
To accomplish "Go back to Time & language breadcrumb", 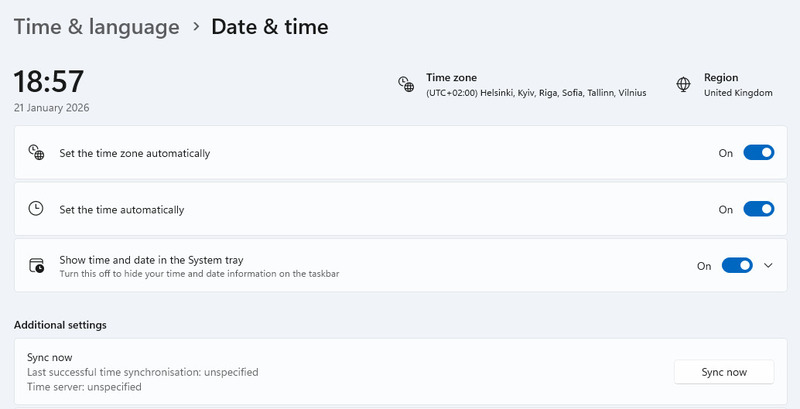I will tap(96, 27).
